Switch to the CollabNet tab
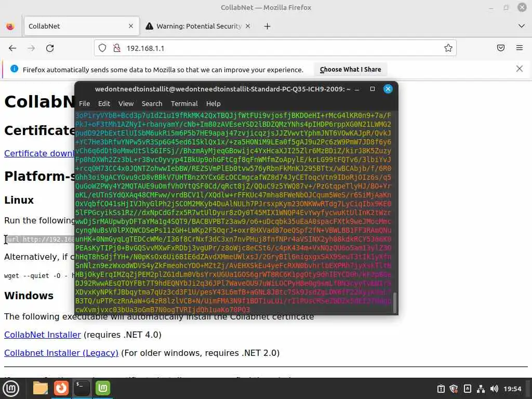Image resolution: width=532 pixels, height=399 pixels. tap(82, 26)
